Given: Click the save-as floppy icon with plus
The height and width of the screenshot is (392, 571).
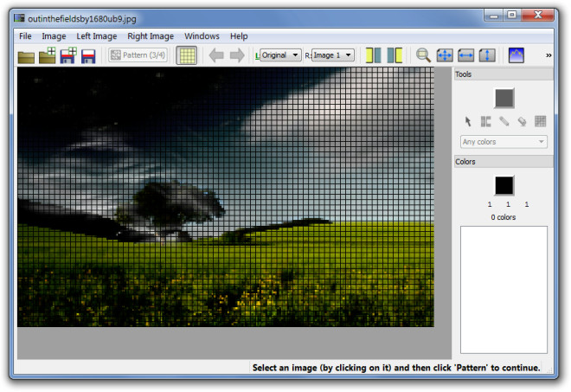Looking at the screenshot, I should 68,55.
